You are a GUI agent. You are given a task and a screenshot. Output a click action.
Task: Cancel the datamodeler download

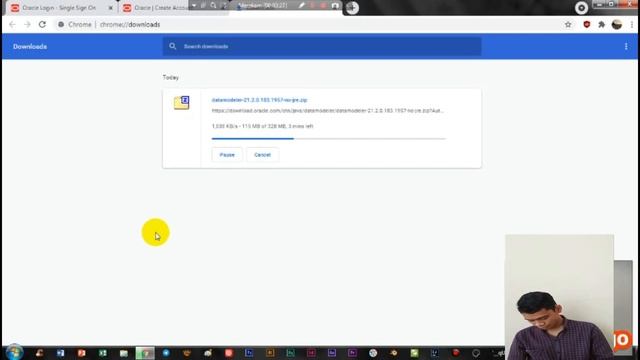(262, 155)
